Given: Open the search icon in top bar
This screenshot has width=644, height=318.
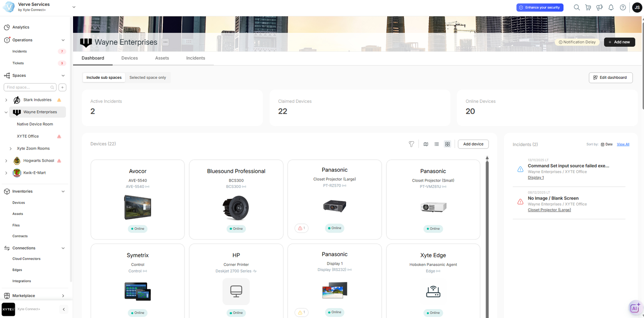Looking at the screenshot, I should [576, 7].
